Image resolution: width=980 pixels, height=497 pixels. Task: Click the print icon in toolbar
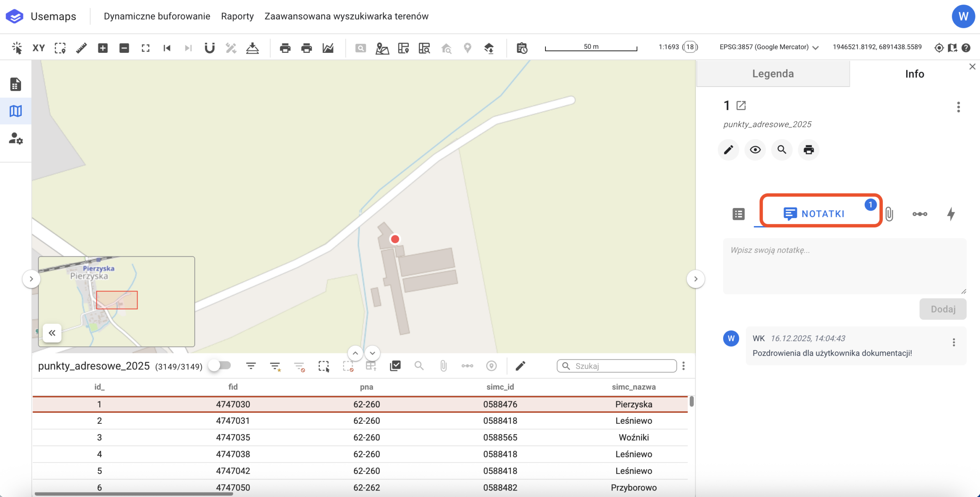pos(285,48)
